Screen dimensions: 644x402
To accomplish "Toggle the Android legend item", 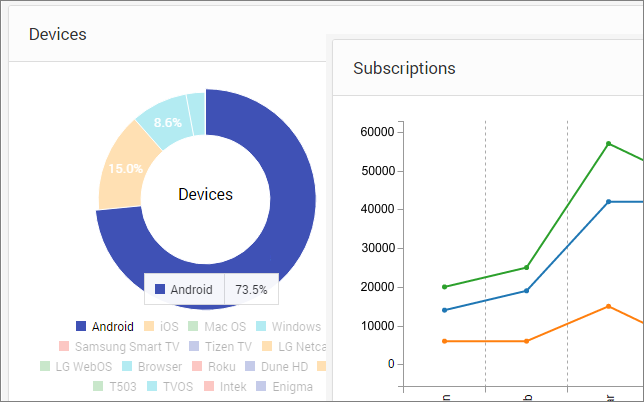I will pos(104,326).
